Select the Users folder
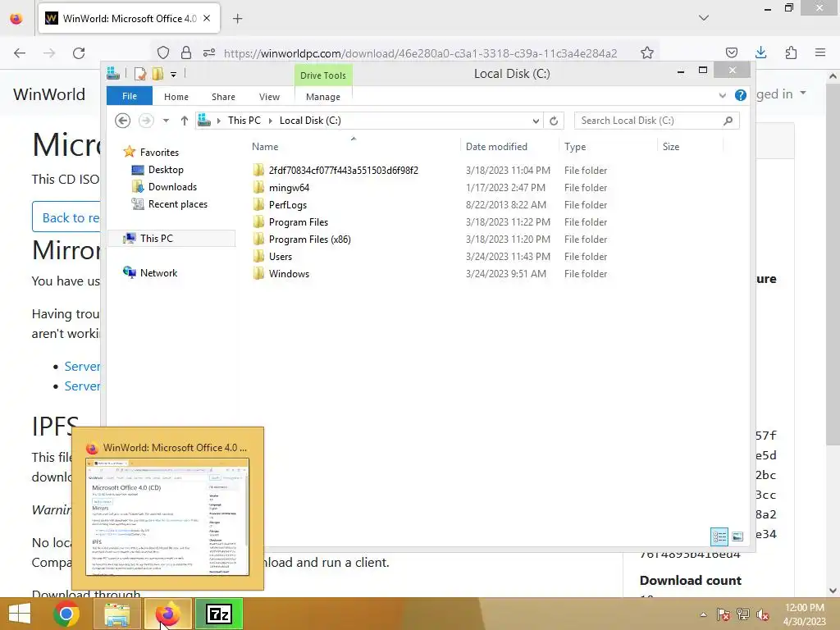Viewport: 840px width, 630px height. (x=281, y=256)
